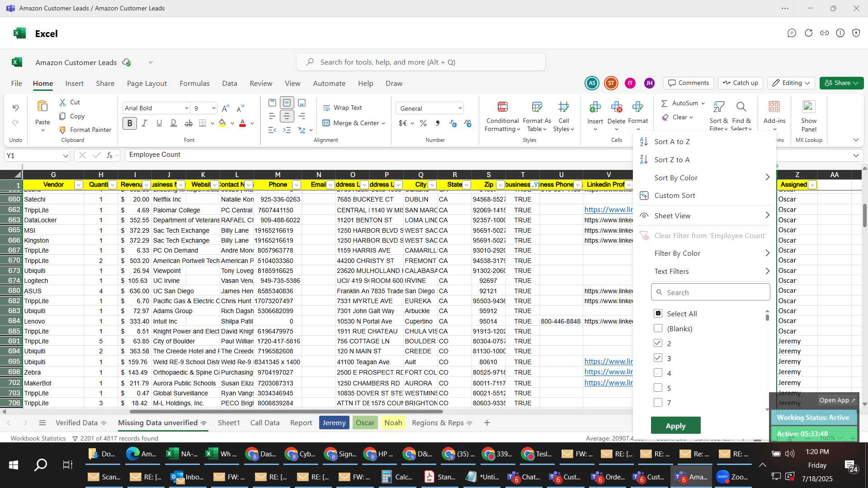This screenshot has width=868, height=488.
Task: Expand the Name Box dropdown
Action: (66, 156)
